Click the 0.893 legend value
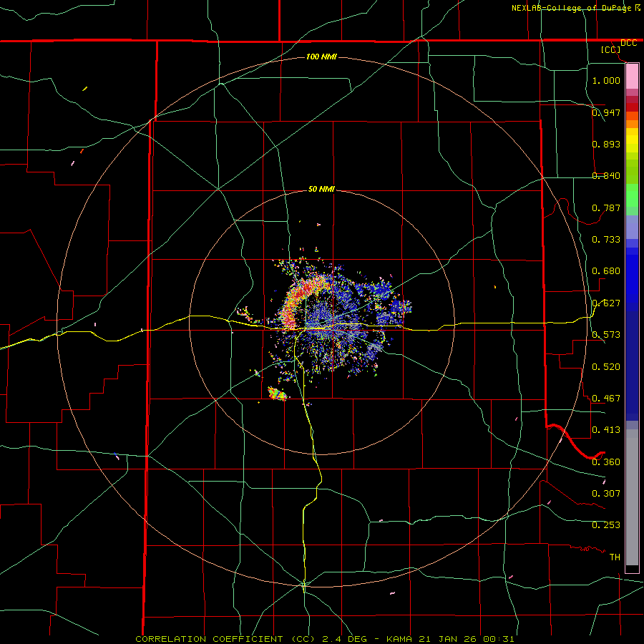The image size is (644, 644). tap(606, 144)
